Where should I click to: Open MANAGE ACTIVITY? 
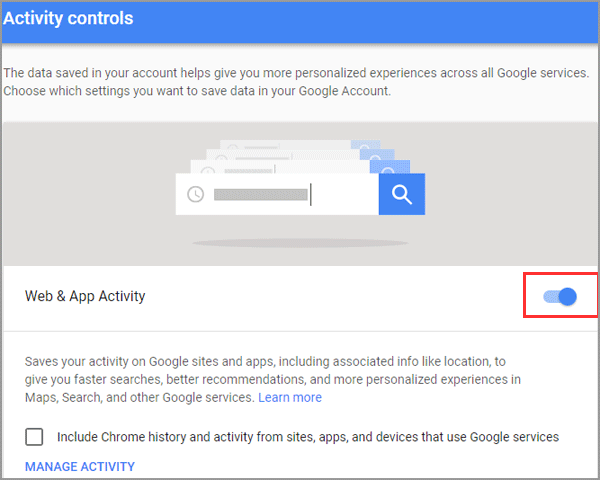[x=80, y=467]
